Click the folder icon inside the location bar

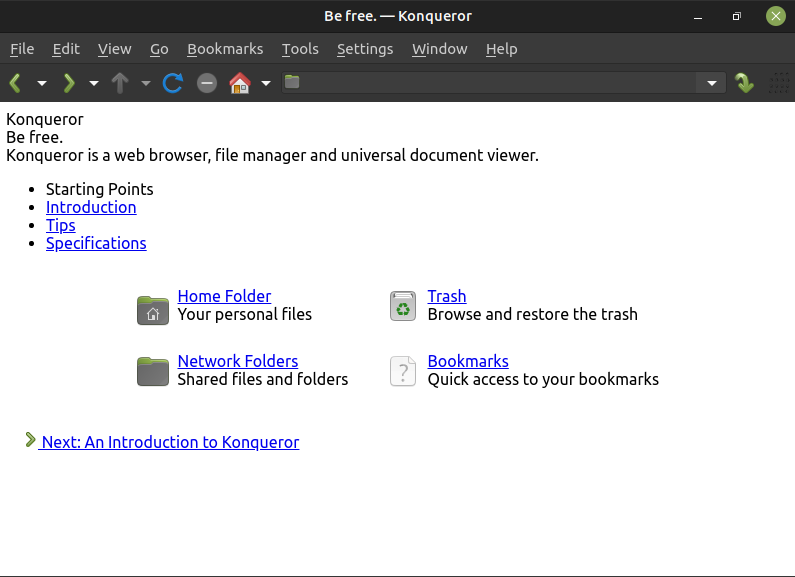click(292, 82)
